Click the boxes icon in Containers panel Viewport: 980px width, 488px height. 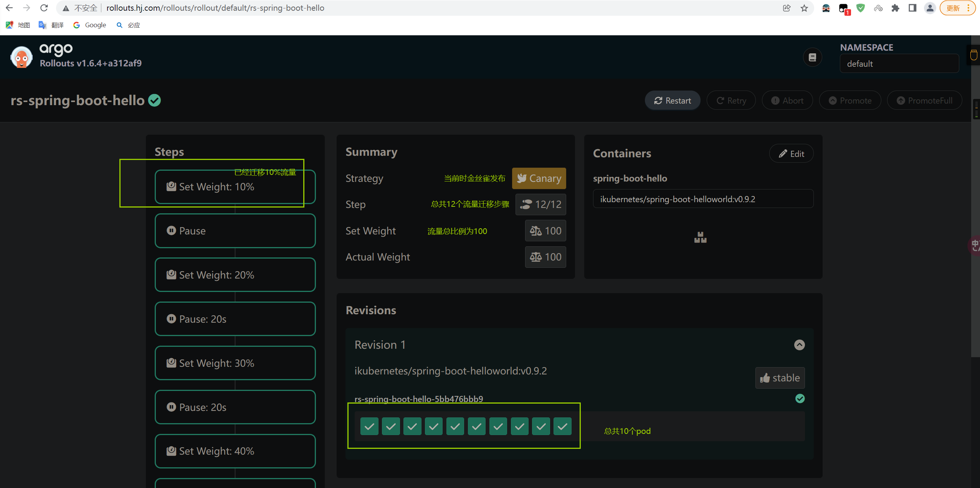(x=701, y=237)
